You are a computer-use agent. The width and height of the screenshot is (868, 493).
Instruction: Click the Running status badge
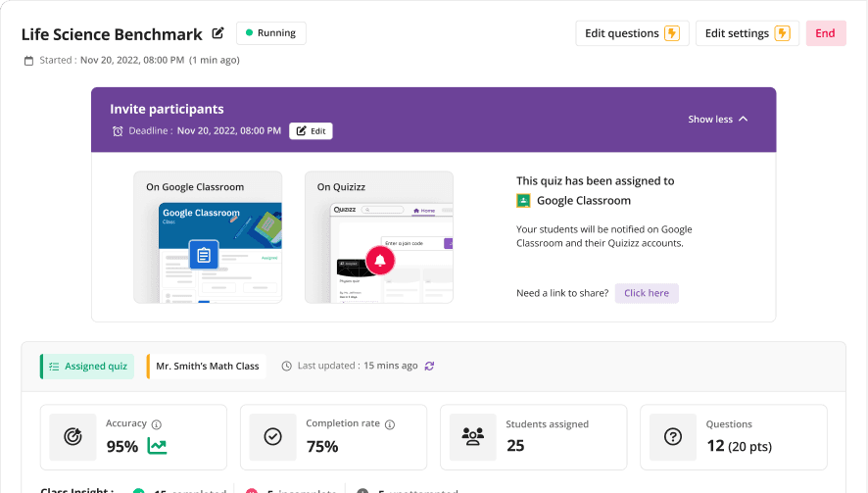pyautogui.click(x=271, y=33)
